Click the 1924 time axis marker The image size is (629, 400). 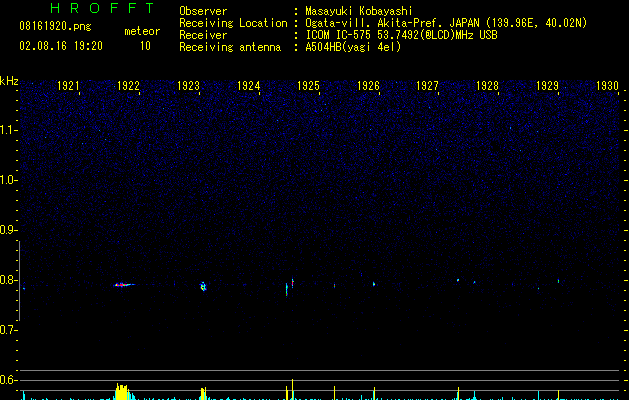(x=248, y=85)
